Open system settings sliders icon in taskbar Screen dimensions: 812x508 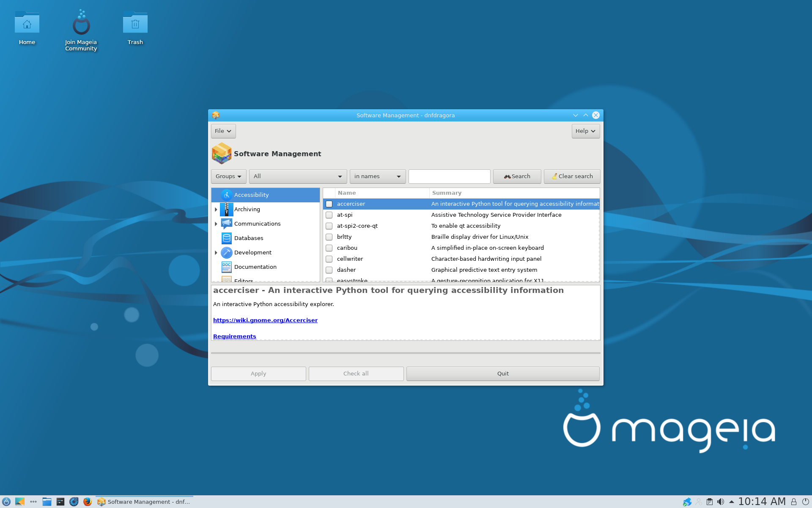60,502
